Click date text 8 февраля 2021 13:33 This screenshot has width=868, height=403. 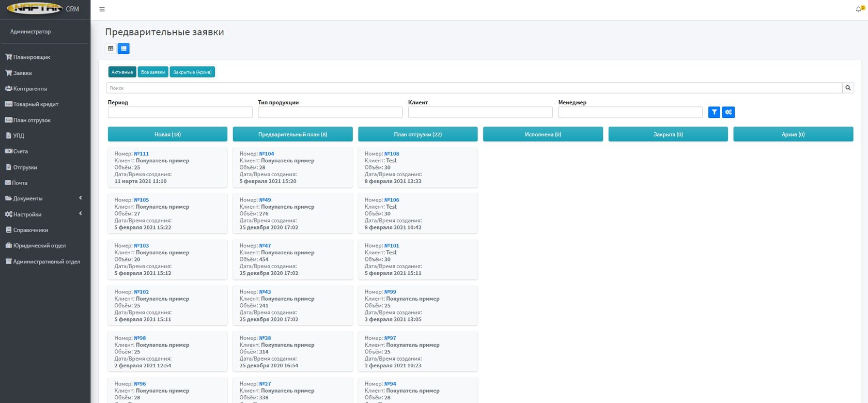[393, 181]
